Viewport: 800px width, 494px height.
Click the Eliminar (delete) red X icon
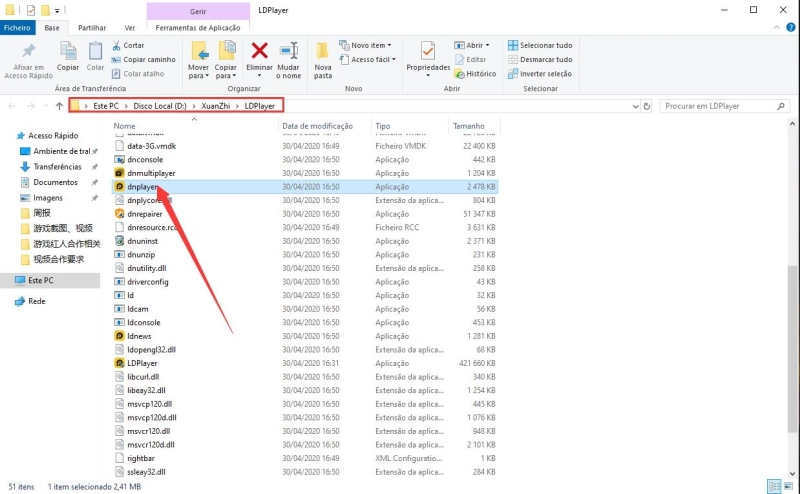point(259,51)
